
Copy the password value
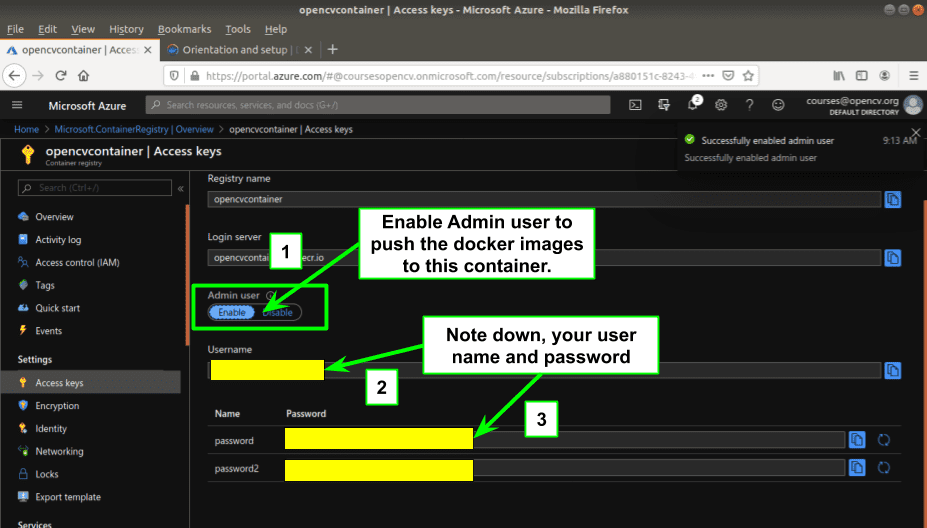[x=857, y=440]
